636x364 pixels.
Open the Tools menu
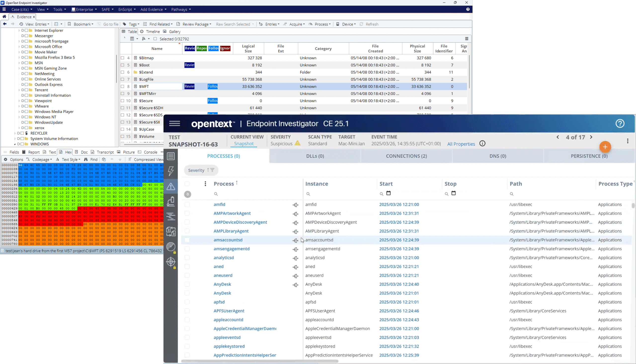point(58,9)
